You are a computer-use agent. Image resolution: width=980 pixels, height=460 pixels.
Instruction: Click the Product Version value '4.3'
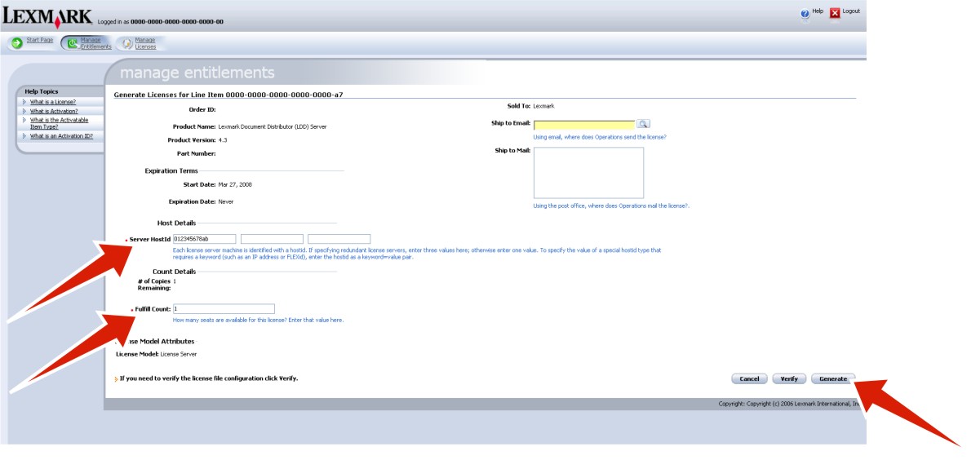coord(223,140)
